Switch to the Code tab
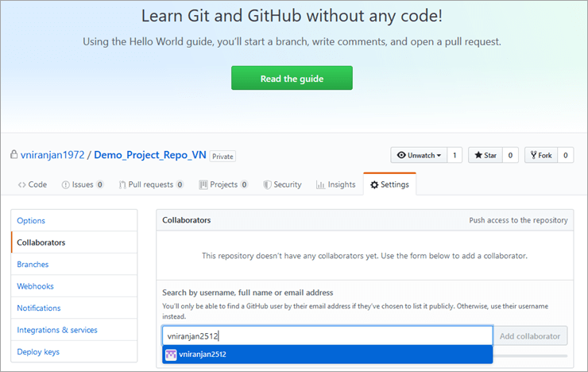The image size is (588, 372). coord(33,184)
